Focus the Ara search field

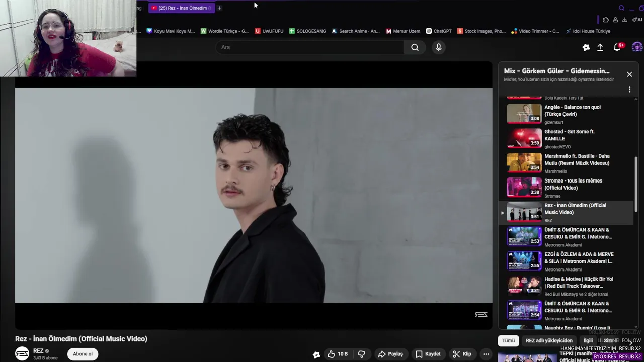click(x=309, y=47)
